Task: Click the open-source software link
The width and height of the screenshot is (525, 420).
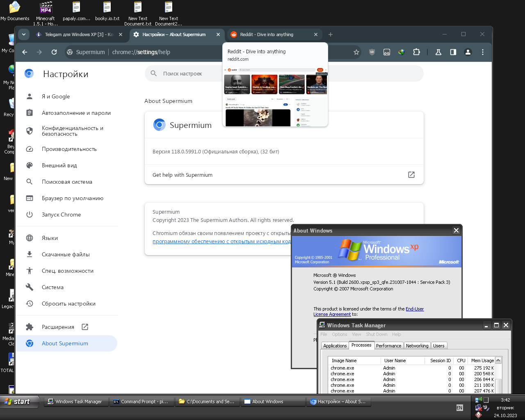Action: [221, 242]
